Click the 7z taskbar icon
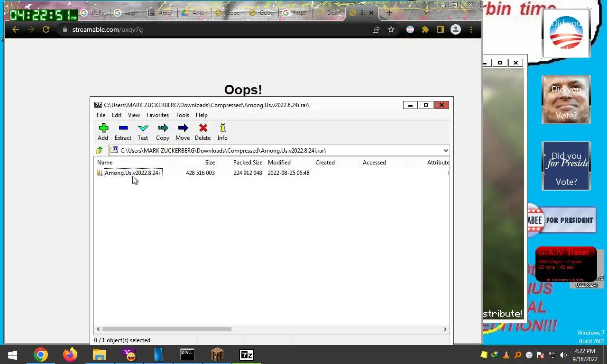607x364 pixels. 247,355
